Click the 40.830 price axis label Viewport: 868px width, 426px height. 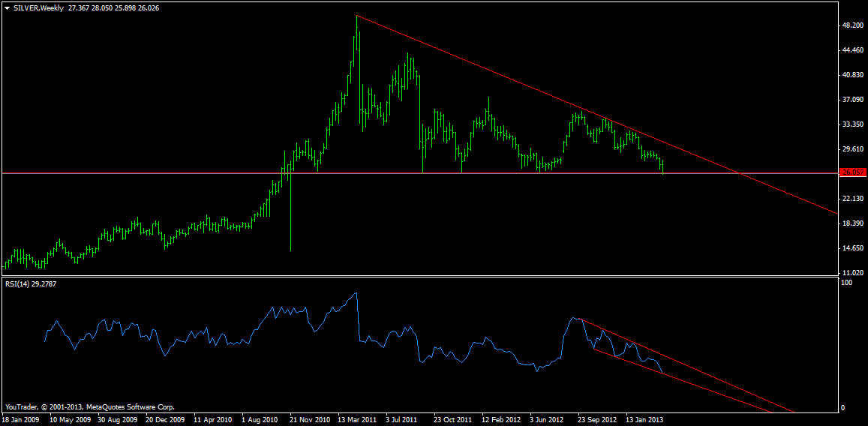(x=853, y=75)
